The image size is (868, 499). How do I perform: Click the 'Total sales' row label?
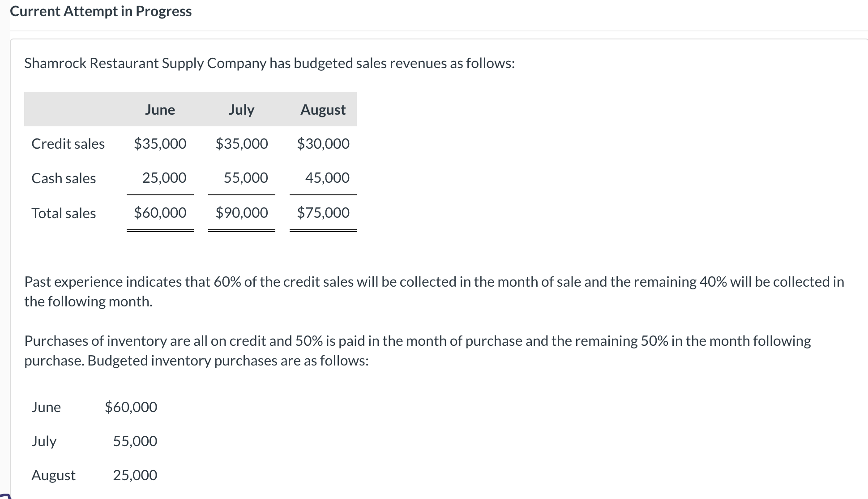[64, 213]
